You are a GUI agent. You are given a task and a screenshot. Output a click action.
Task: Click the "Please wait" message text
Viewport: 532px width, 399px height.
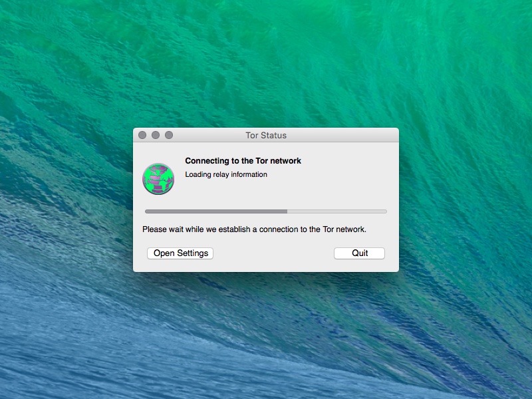tap(254, 229)
